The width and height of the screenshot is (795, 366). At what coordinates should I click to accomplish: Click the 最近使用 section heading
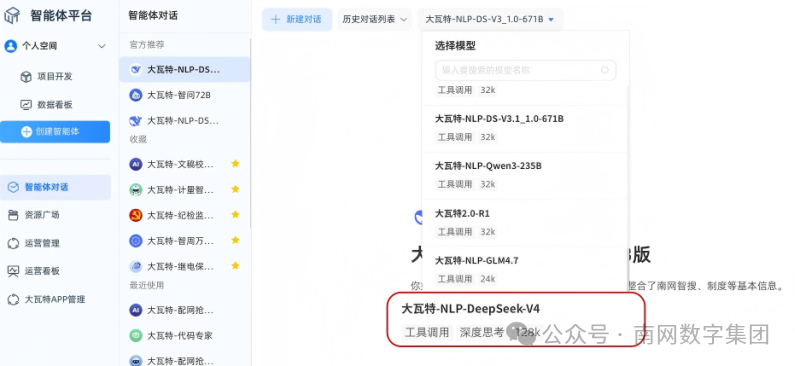pos(147,285)
